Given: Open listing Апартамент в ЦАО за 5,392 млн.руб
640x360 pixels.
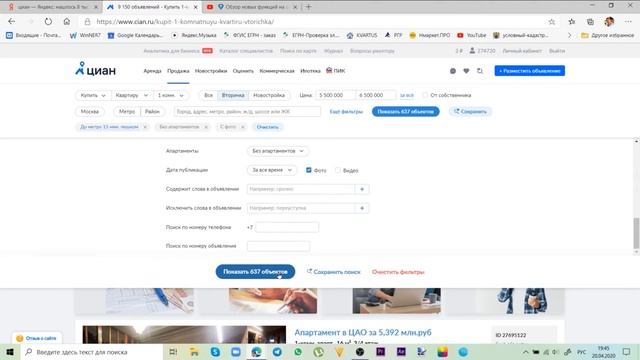Looking at the screenshot, I should tap(363, 332).
